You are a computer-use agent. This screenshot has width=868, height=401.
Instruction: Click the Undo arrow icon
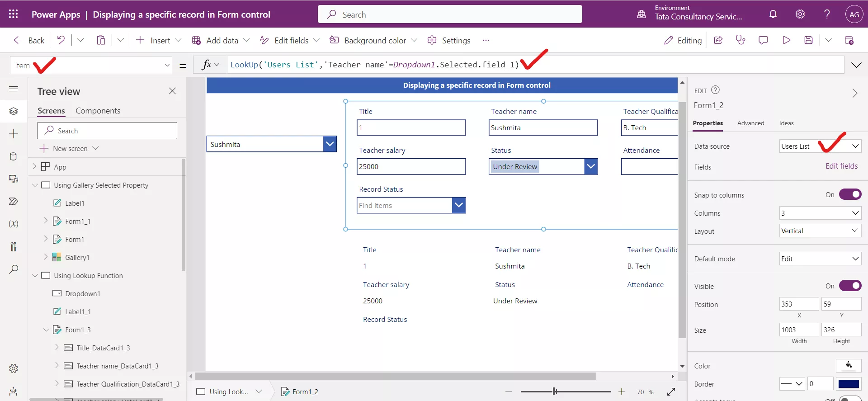point(61,40)
